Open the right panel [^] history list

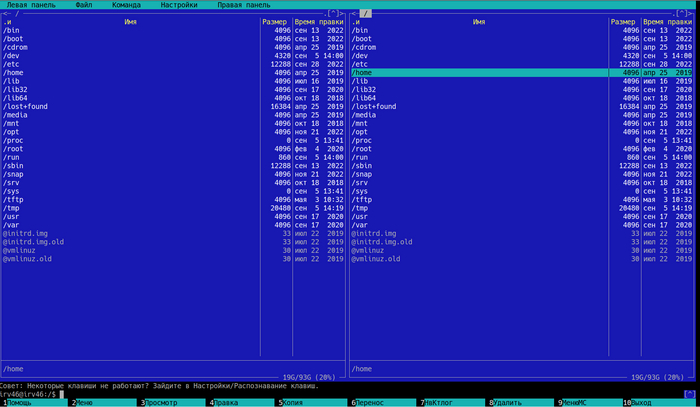pyautogui.click(x=682, y=13)
